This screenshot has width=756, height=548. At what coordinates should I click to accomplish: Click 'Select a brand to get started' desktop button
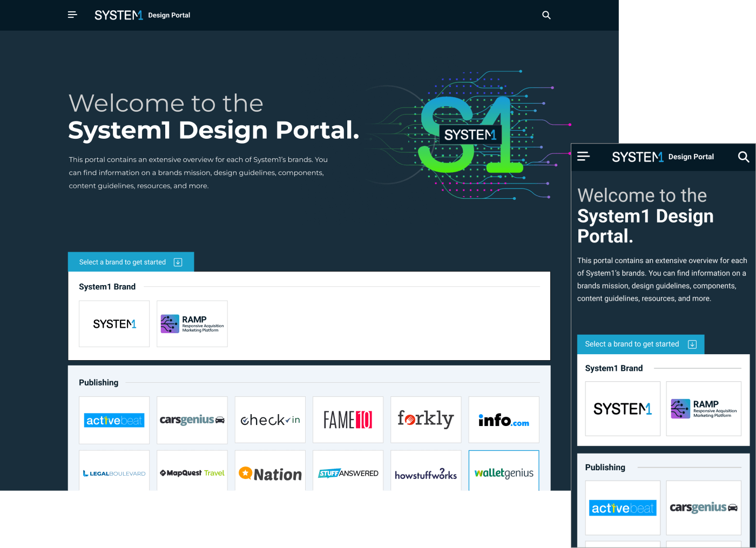(131, 262)
